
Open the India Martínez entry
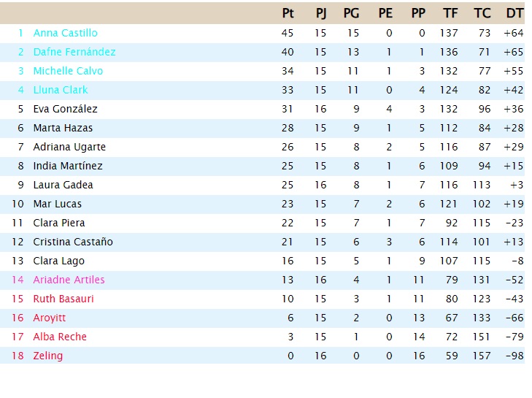[x=68, y=166]
